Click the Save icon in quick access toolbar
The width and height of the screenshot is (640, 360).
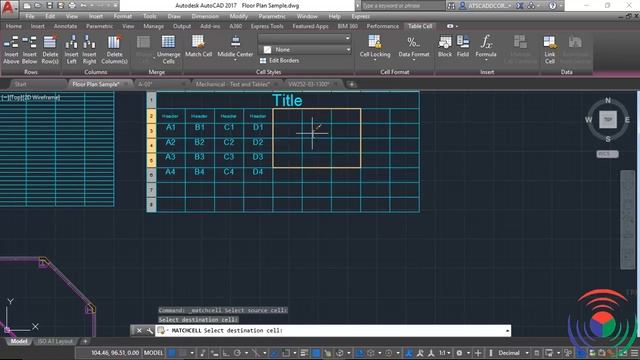click(x=49, y=6)
